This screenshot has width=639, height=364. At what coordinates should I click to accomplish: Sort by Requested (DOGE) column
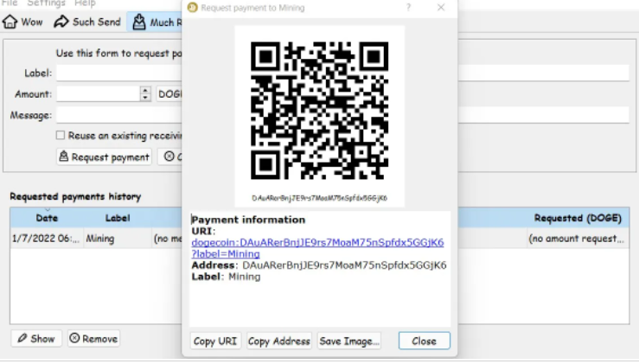[x=578, y=218]
